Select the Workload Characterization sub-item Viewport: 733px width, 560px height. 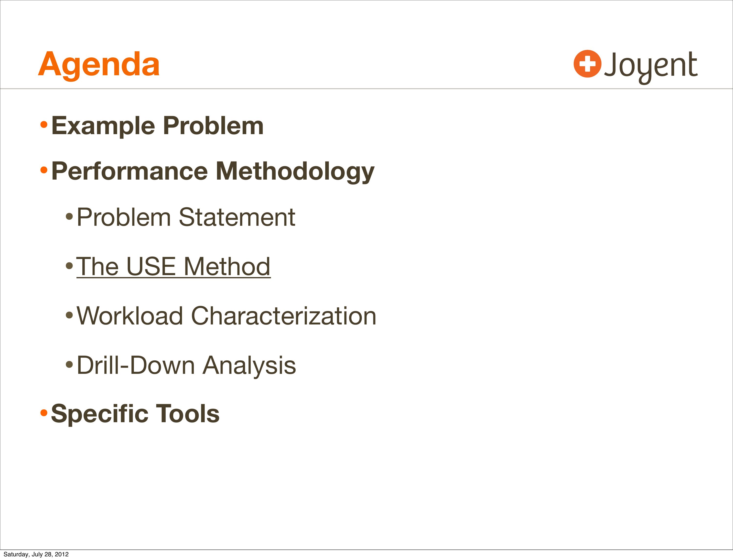(x=226, y=315)
